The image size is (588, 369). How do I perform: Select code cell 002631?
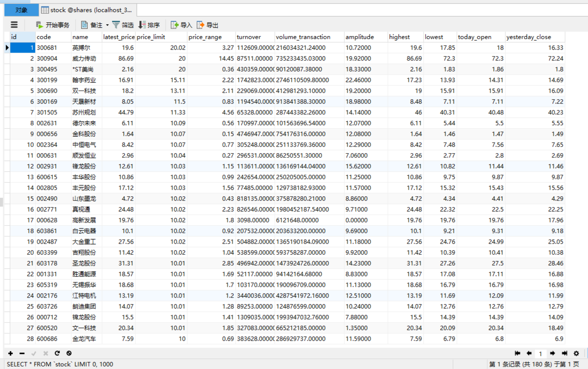[53, 123]
